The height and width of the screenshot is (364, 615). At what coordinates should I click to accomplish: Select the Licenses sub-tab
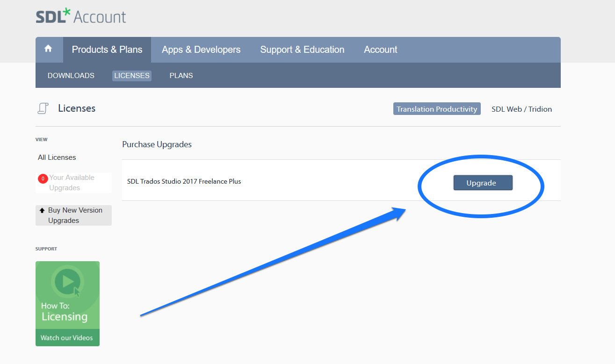(132, 75)
